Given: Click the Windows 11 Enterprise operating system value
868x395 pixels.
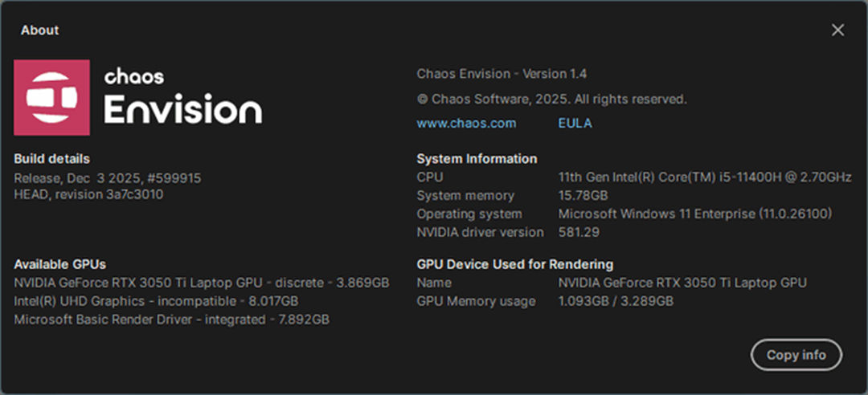Looking at the screenshot, I should coord(695,214).
